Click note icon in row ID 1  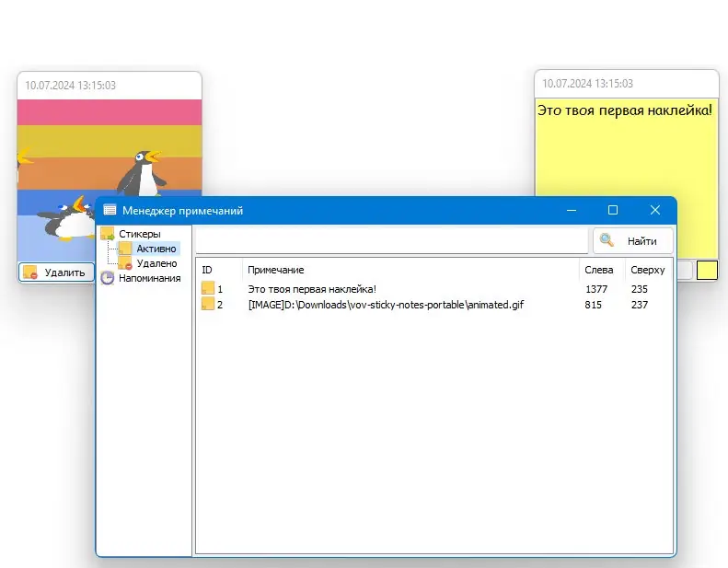(207, 288)
